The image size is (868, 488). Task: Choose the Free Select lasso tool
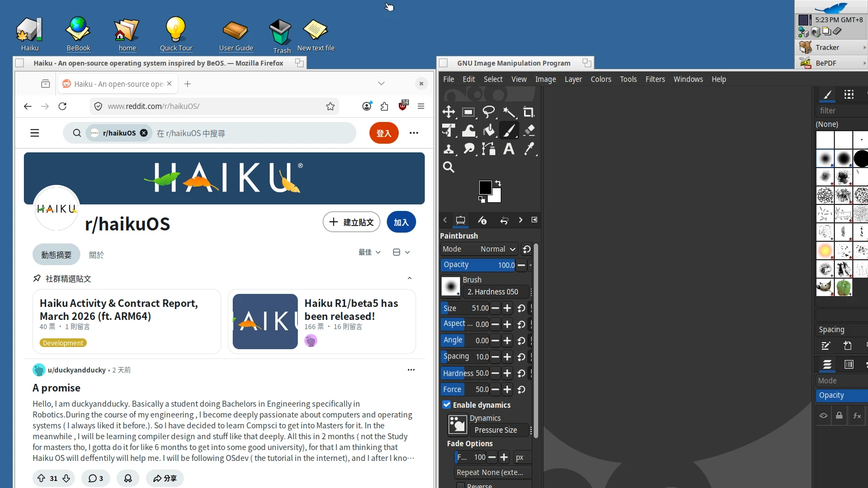[x=489, y=112]
